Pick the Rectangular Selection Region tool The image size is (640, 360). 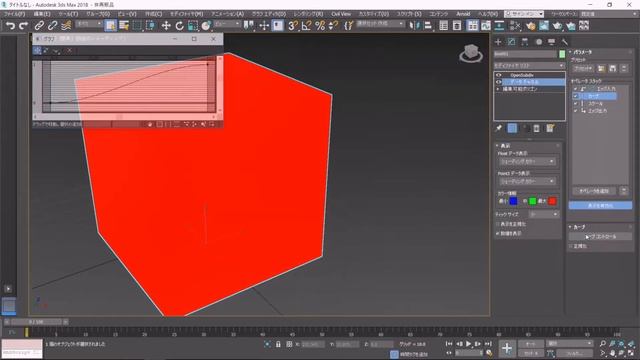point(137,26)
